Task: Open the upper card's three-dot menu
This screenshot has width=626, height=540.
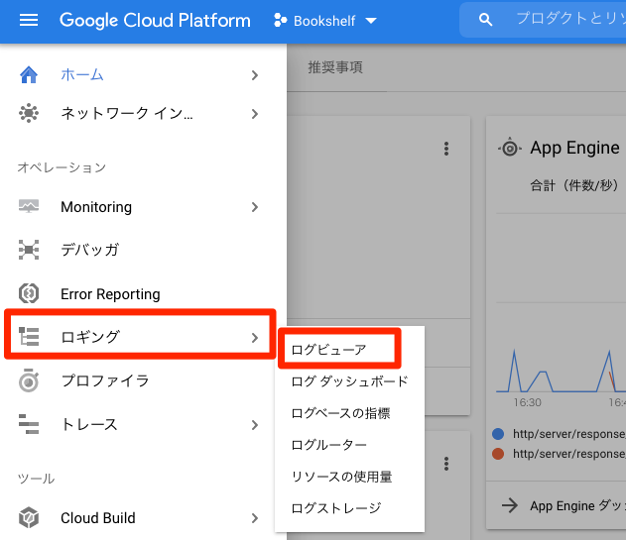Action: [x=446, y=149]
